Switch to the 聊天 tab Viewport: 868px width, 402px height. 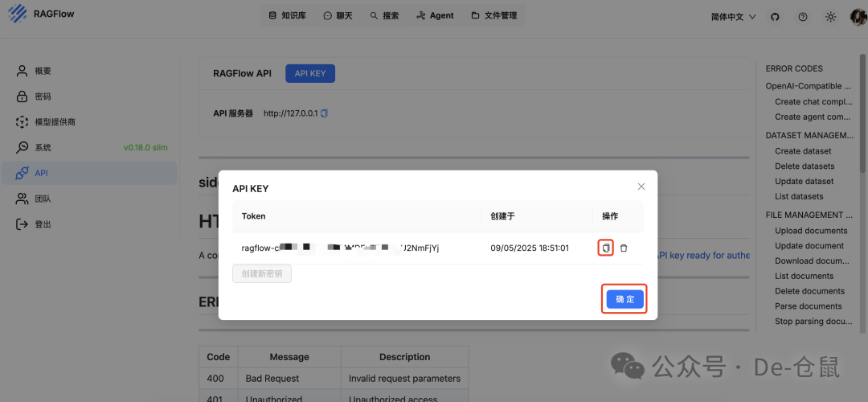(338, 15)
